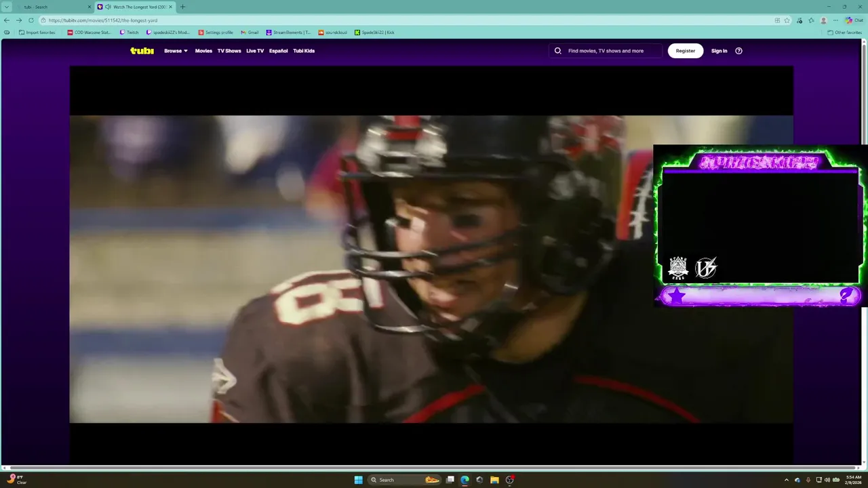
Task: Open the Tubi help question-mark icon
Action: (x=738, y=51)
